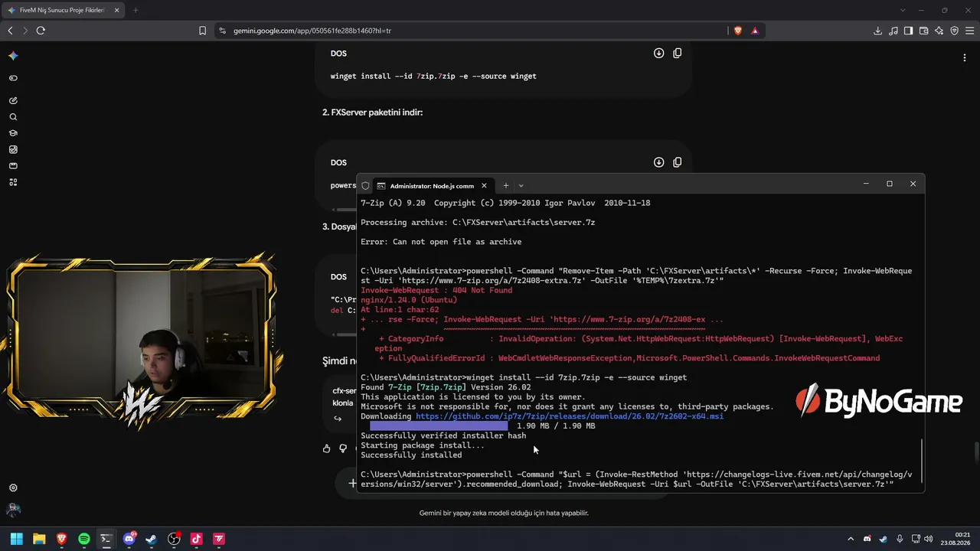This screenshot has width=980, height=551.
Task: Give the Gemini response a thumbs up
Action: tap(327, 448)
